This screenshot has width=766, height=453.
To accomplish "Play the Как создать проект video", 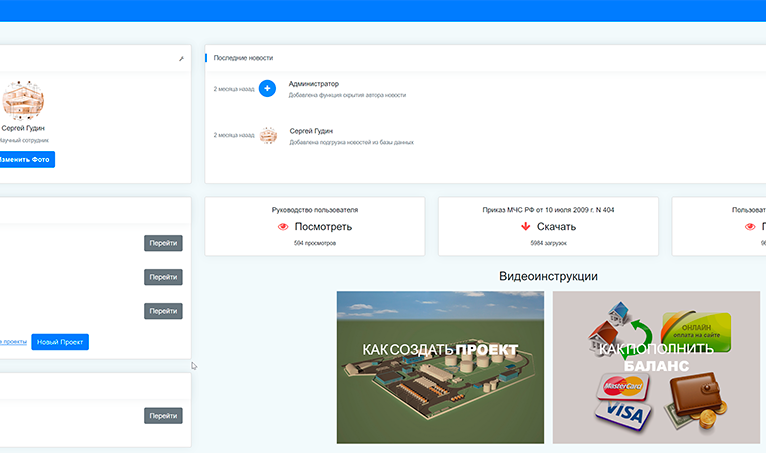I will tap(440, 367).
